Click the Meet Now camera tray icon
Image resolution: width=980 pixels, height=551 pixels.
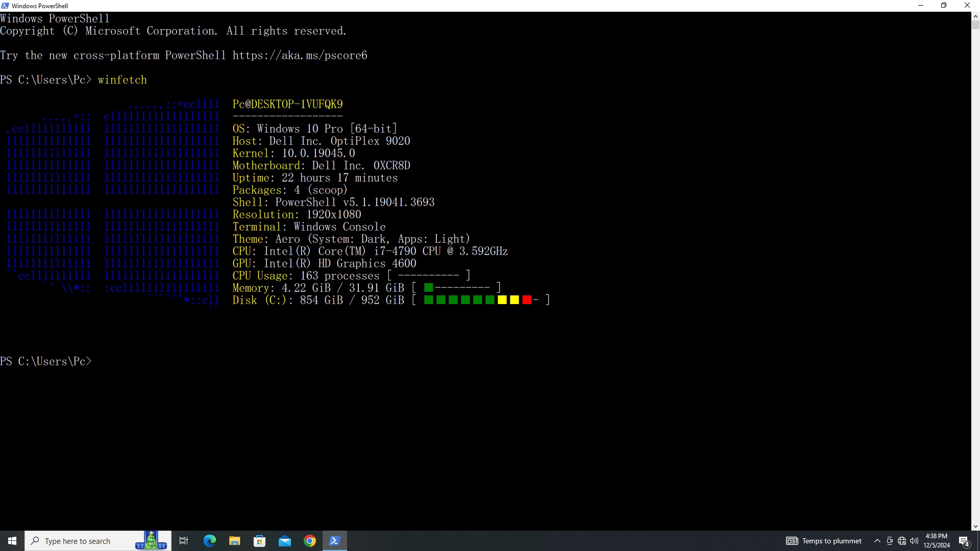(890, 541)
